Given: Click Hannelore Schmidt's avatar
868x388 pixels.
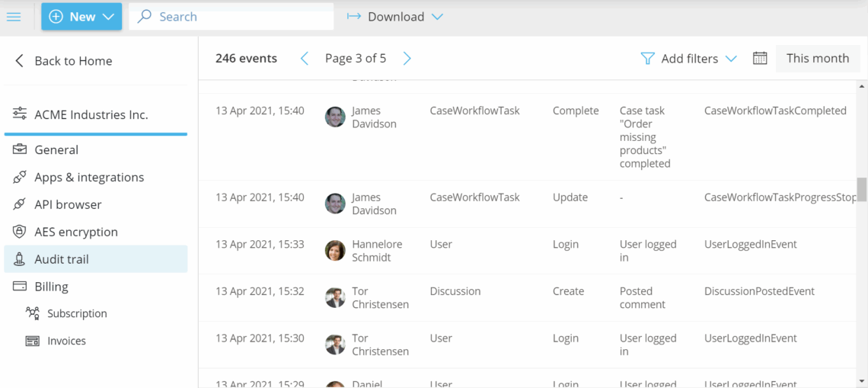Looking at the screenshot, I should click(x=335, y=251).
